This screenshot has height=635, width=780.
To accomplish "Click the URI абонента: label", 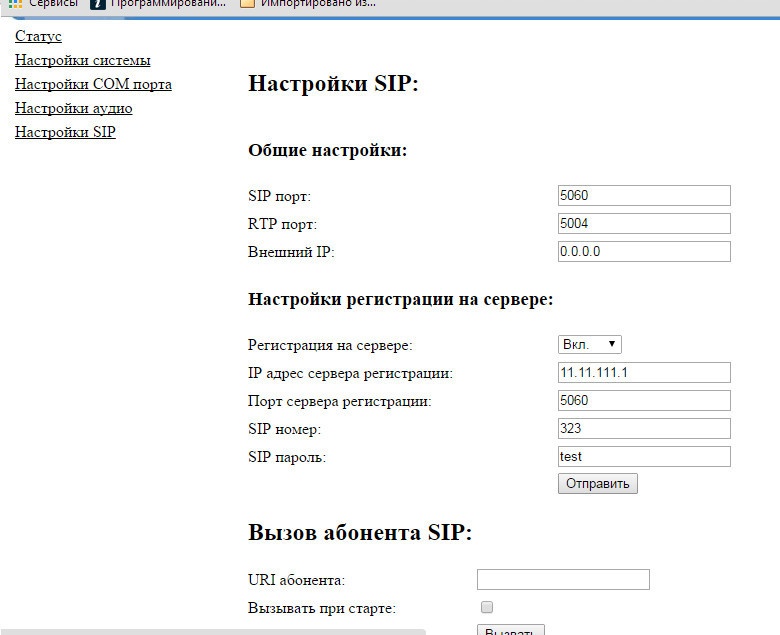I will pos(296,580).
